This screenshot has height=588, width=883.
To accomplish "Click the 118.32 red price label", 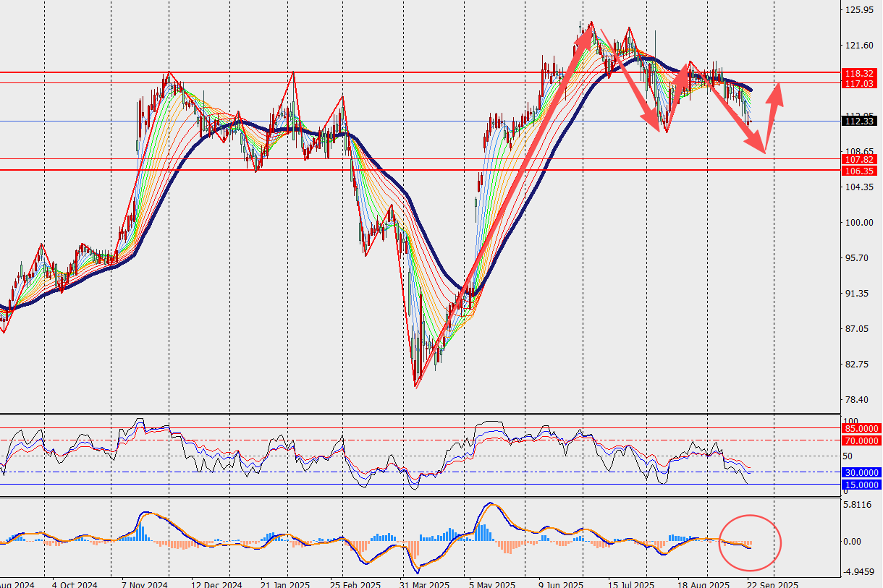I will pos(860,74).
